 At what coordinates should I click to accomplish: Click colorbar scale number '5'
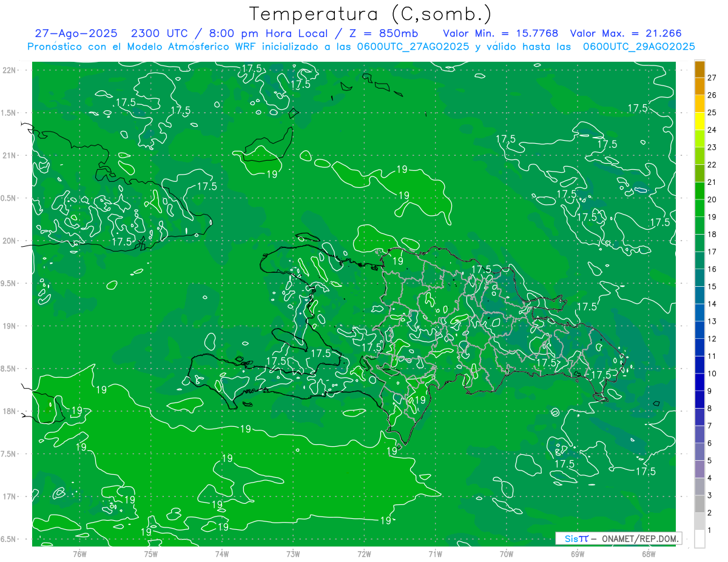click(710, 460)
